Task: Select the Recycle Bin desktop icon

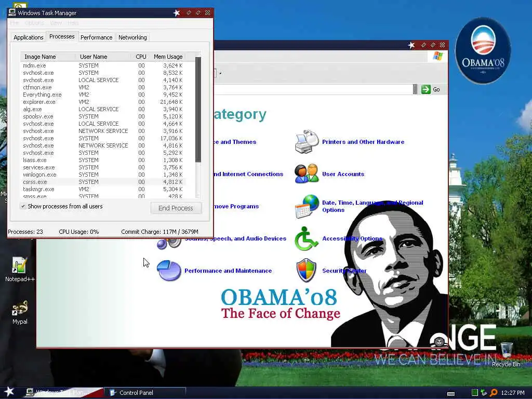Action: (506, 354)
